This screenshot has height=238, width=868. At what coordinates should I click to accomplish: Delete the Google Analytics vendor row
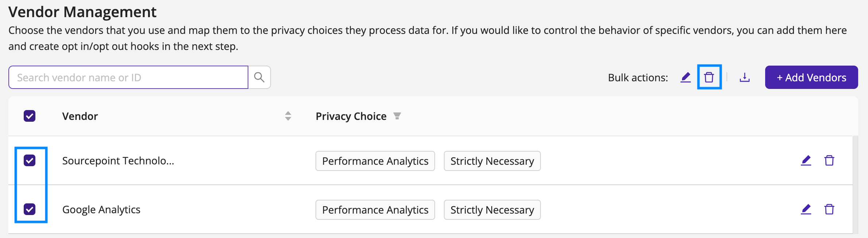click(x=829, y=209)
